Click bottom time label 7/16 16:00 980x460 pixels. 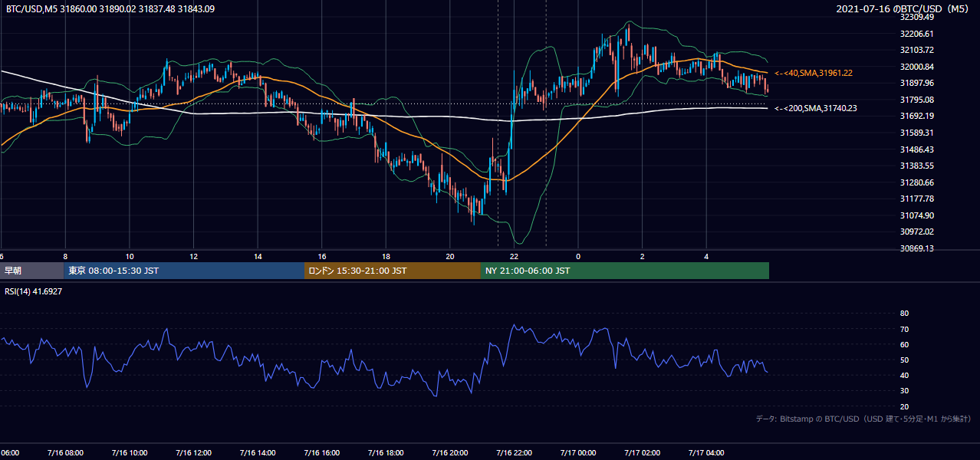321,453
